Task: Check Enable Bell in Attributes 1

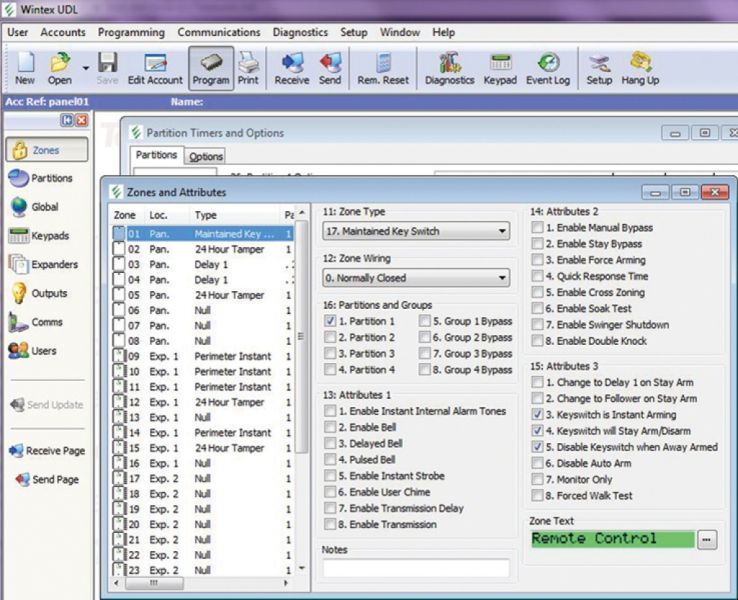Action: (331, 428)
